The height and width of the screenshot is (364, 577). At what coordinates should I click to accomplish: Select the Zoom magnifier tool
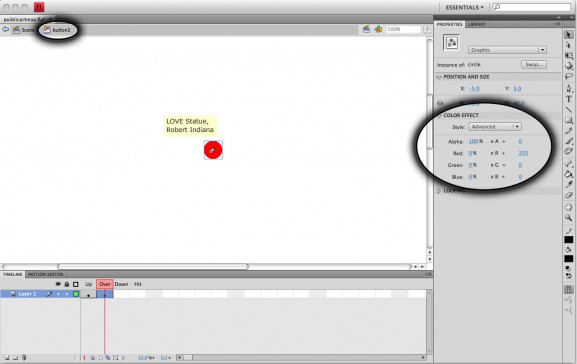[x=569, y=218]
